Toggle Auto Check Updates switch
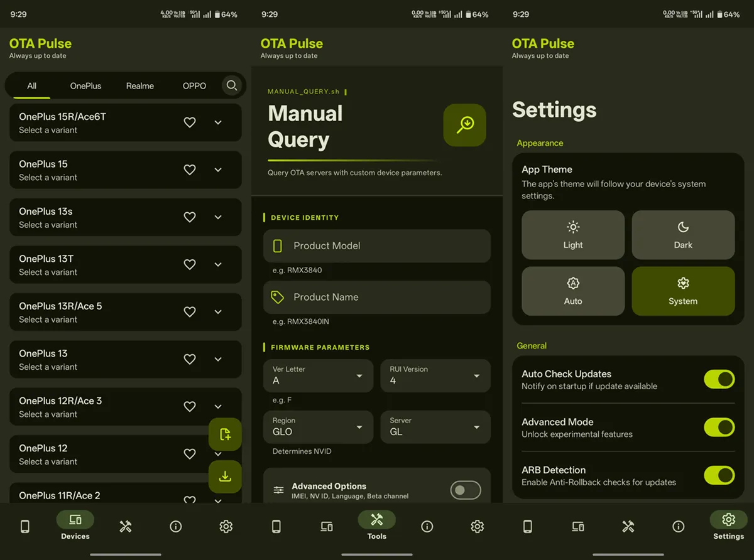The width and height of the screenshot is (754, 560). coord(719,379)
